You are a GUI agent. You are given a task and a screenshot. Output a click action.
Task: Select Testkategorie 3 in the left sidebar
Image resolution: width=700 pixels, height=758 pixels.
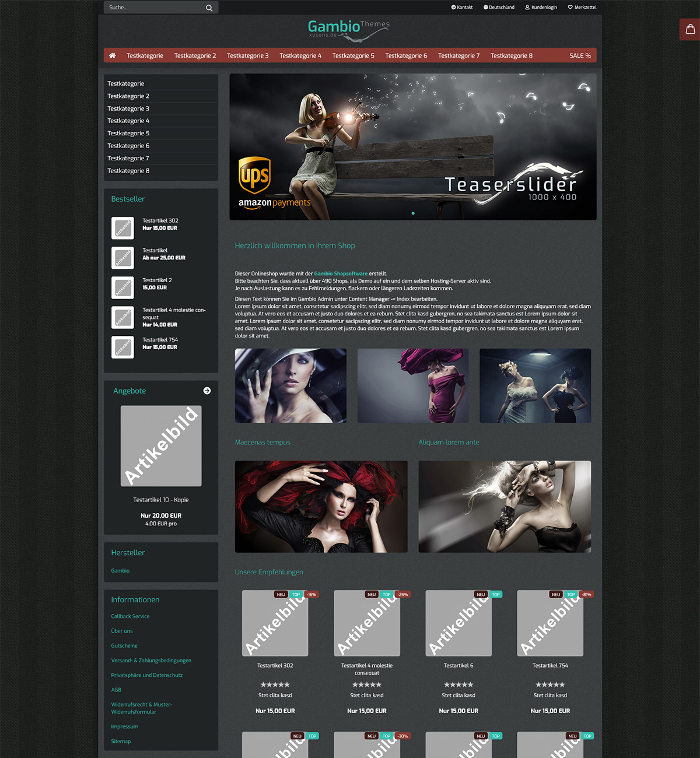coord(128,108)
